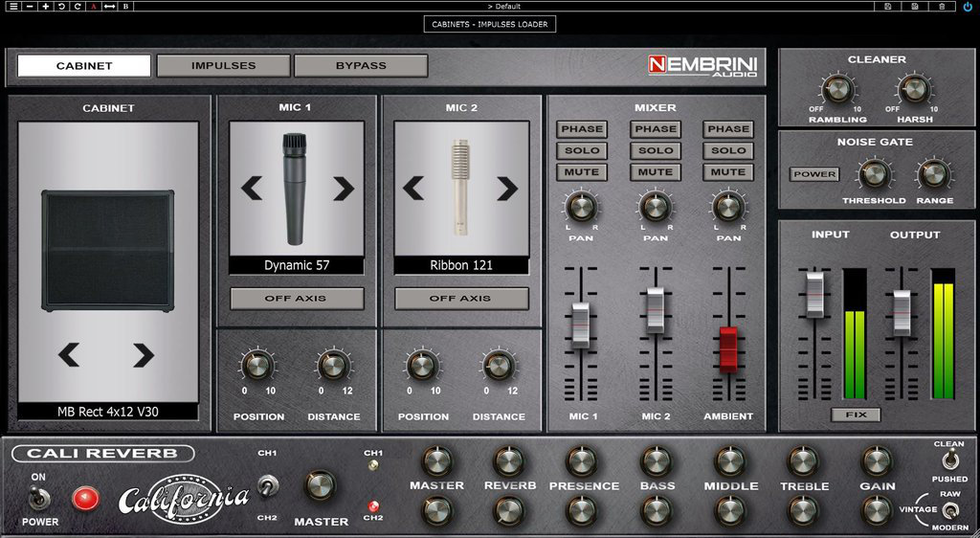Click the Input level fader

(814, 294)
